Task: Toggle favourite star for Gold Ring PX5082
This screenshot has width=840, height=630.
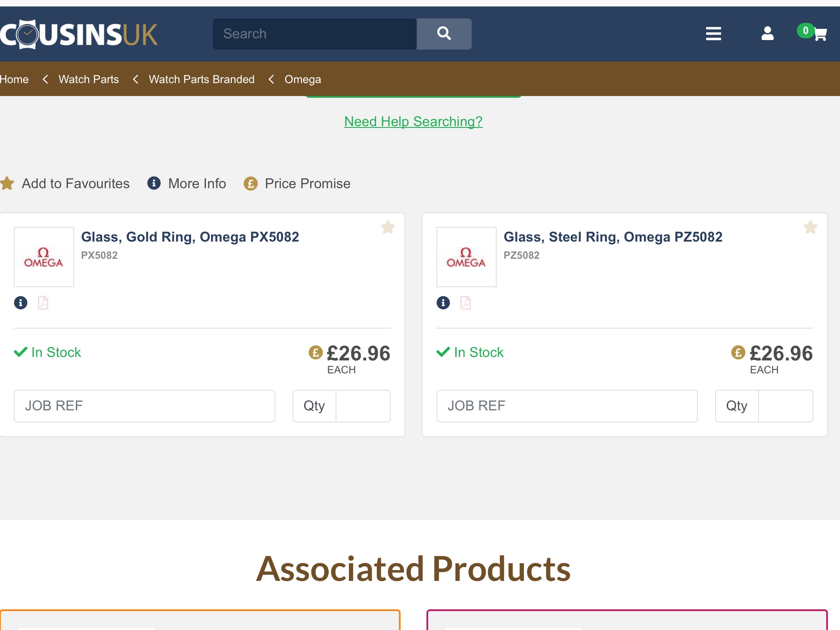Action: (x=388, y=227)
